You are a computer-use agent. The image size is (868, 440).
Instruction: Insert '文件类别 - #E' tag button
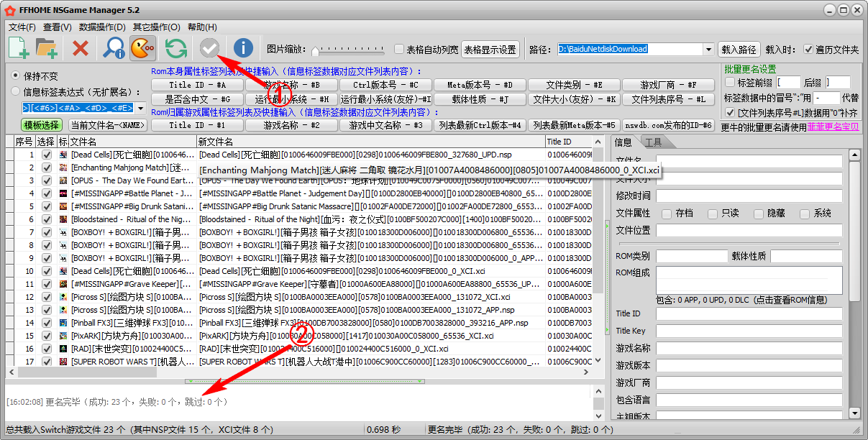tap(574, 85)
